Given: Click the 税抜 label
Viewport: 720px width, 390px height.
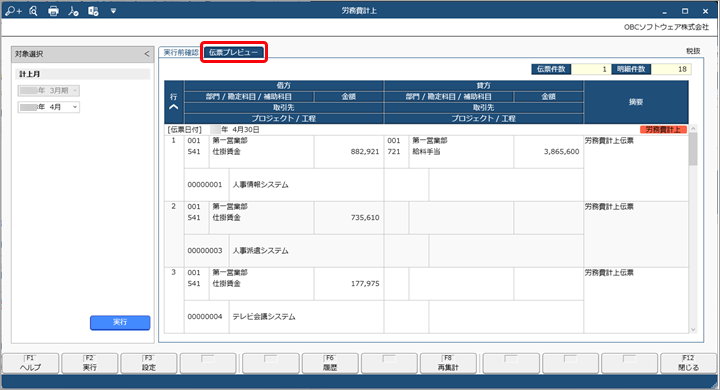Looking at the screenshot, I should 693,51.
